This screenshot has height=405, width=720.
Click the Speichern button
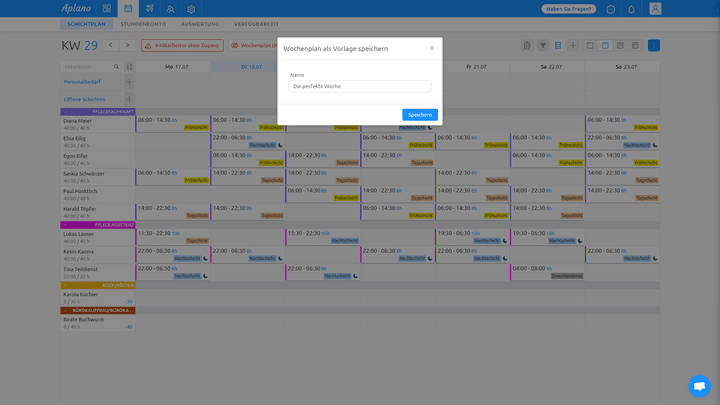pyautogui.click(x=420, y=115)
